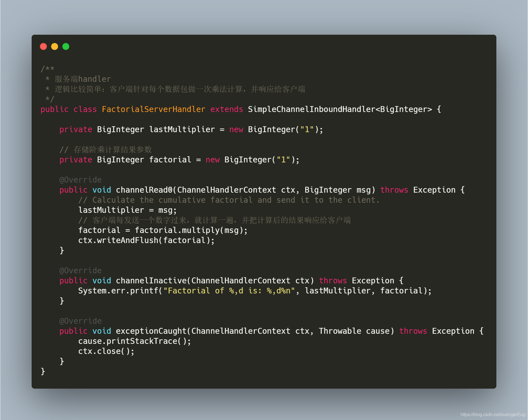Click the @Override above channelInactive
The width and height of the screenshot is (528, 420).
click(x=81, y=270)
